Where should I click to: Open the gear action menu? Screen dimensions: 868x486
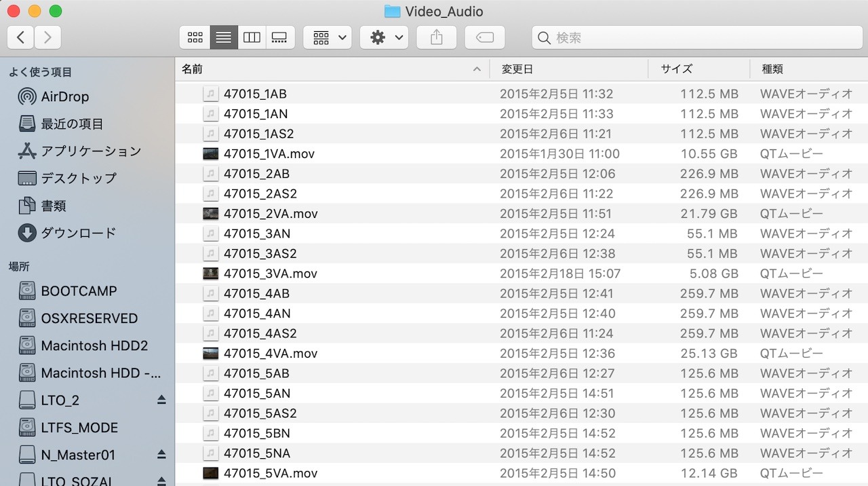pos(384,38)
